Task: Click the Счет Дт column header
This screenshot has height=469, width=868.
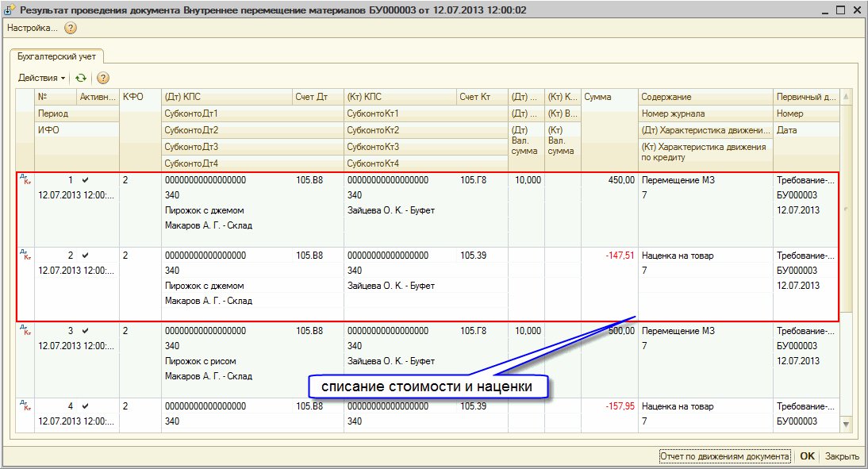Action: pyautogui.click(x=317, y=97)
